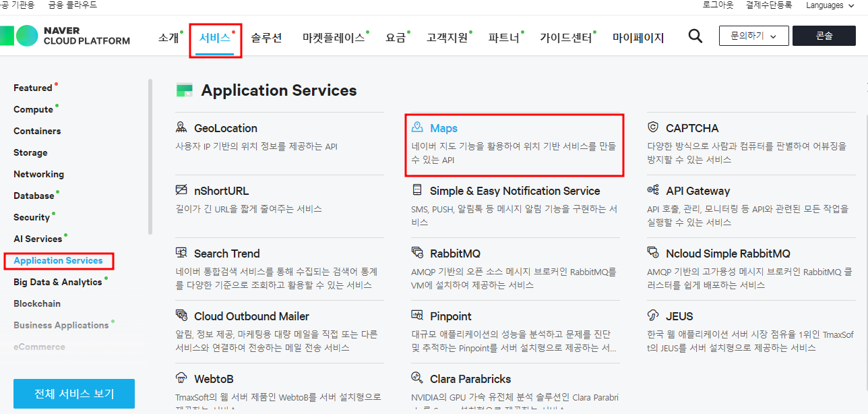
Task: Click the sidebar category scrollbar
Action: pos(150,157)
